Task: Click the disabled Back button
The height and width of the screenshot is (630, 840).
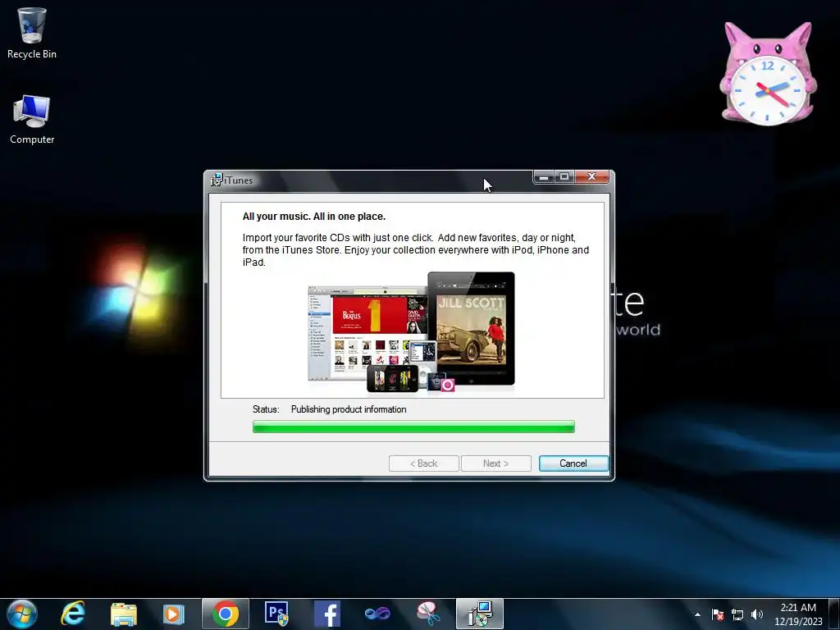Action: [424, 463]
